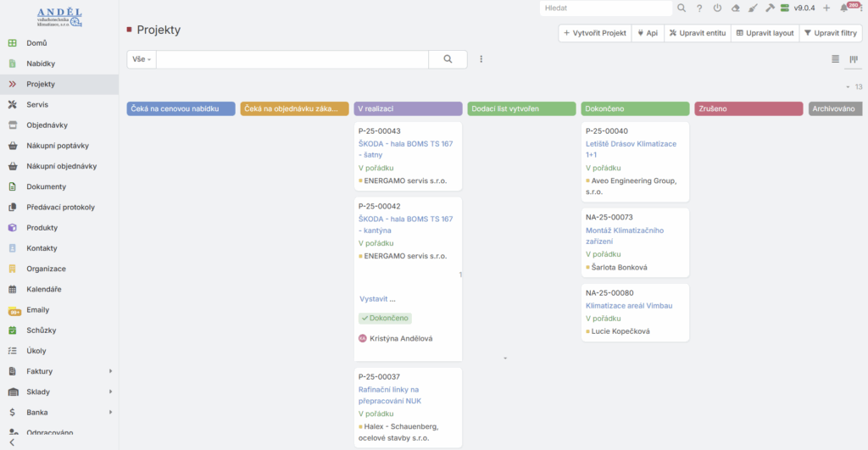
Task: Expand the Sklady submenu arrow
Action: 110,392
